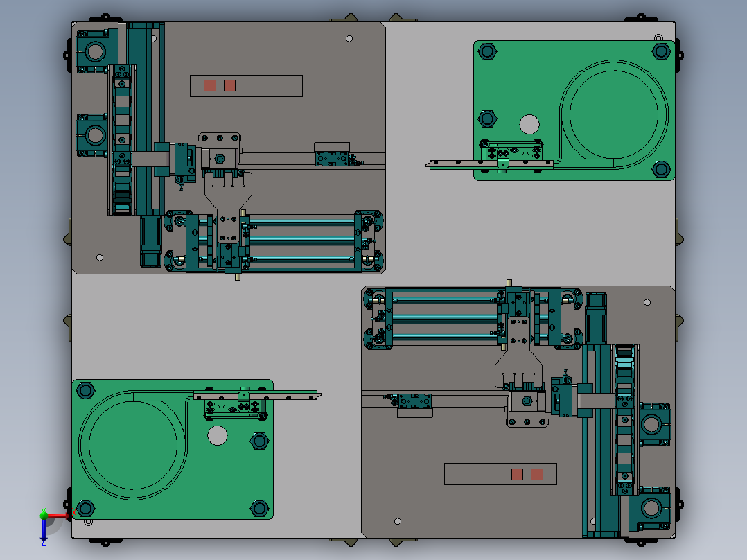Select dark servo motor atop lower-right vertical axis
This screenshot has width=747, height=560.
[596, 318]
